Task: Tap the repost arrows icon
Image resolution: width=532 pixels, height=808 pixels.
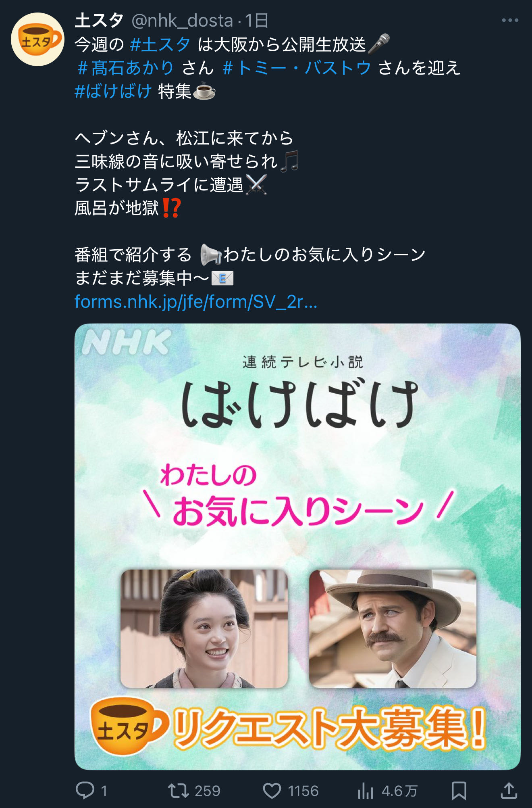Action: click(178, 790)
